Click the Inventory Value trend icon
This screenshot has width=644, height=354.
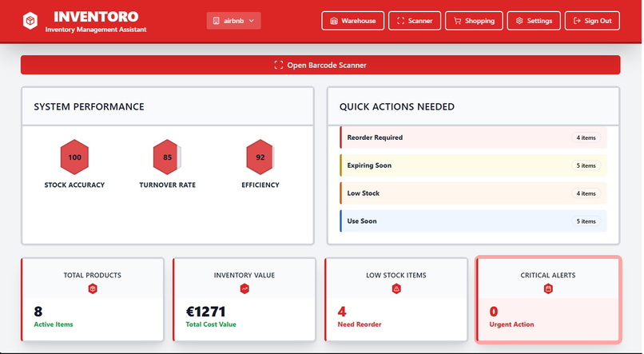(x=244, y=289)
